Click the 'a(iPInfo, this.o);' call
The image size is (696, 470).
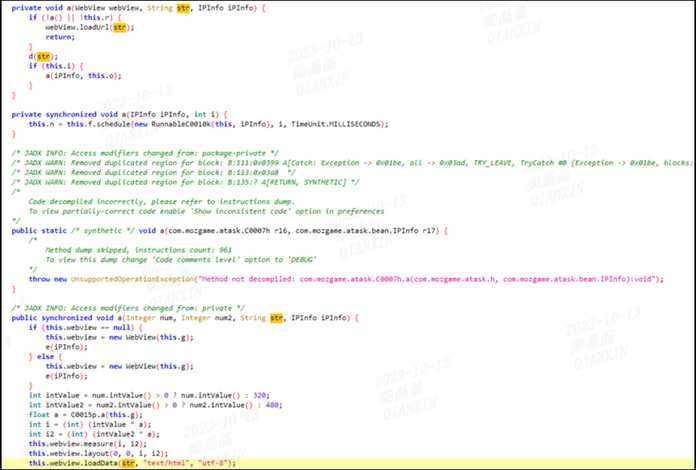83,75
